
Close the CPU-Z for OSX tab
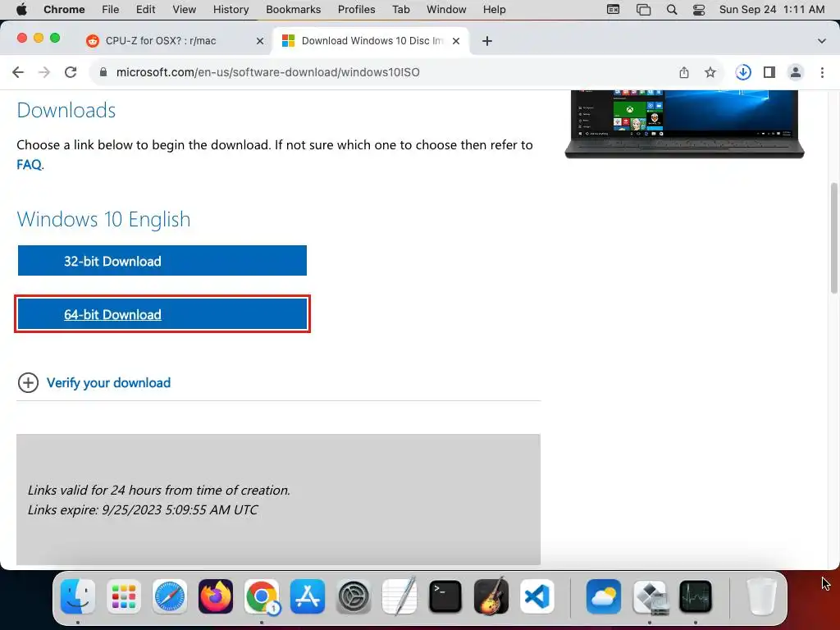[x=260, y=41]
